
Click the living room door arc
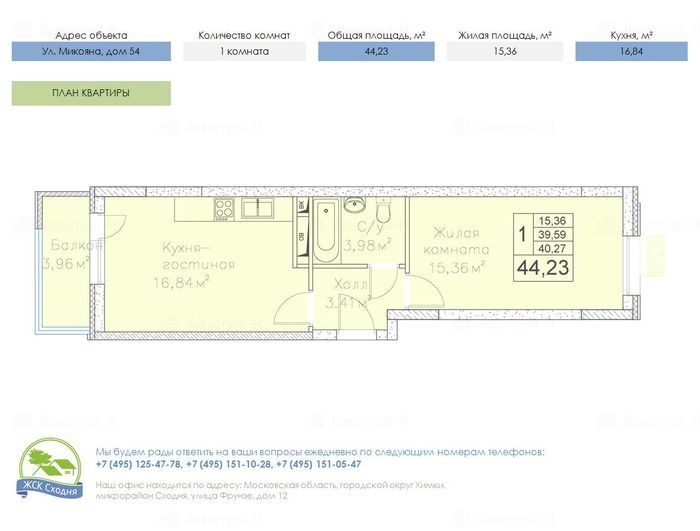click(x=426, y=291)
